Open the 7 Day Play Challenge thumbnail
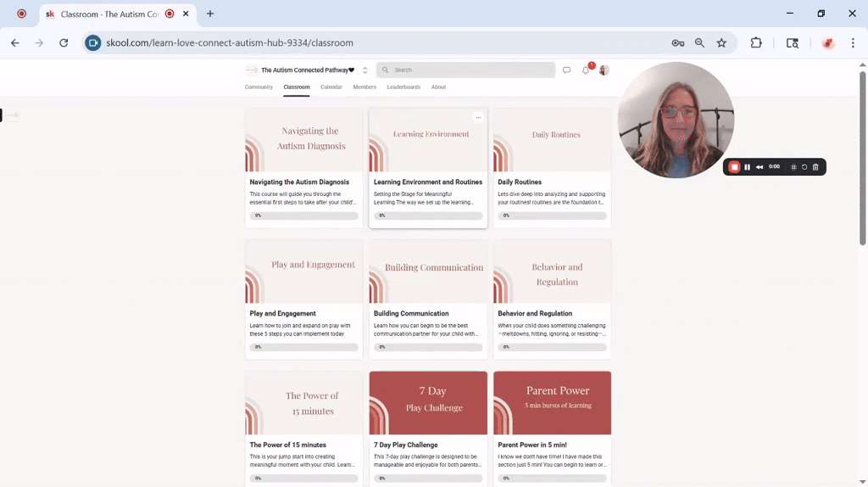 [x=428, y=403]
